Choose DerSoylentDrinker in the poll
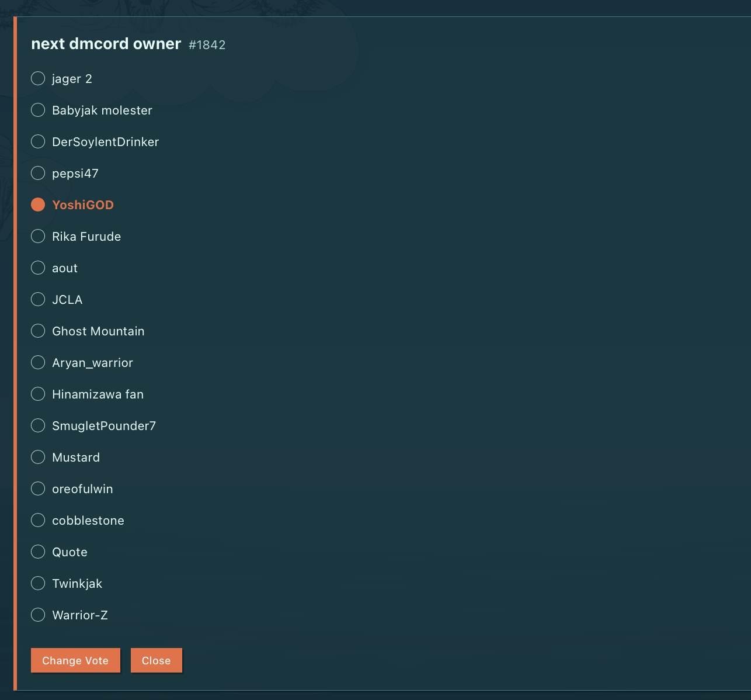This screenshot has height=700, width=751. [38, 141]
